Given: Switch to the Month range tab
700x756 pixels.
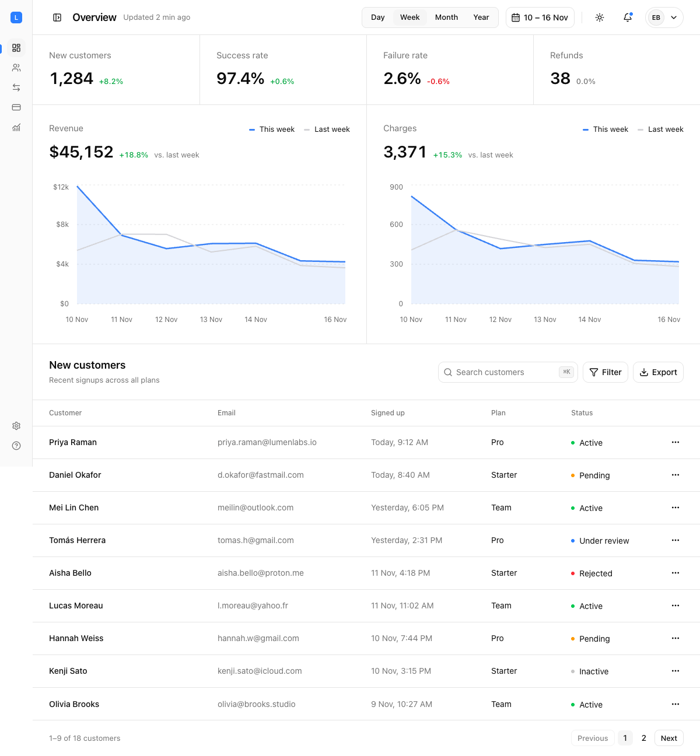Looking at the screenshot, I should (x=446, y=17).
